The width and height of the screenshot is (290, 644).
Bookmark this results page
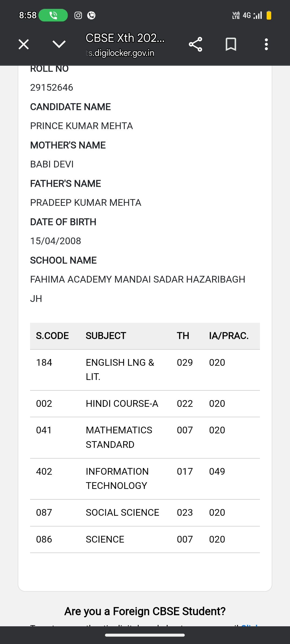point(231,44)
